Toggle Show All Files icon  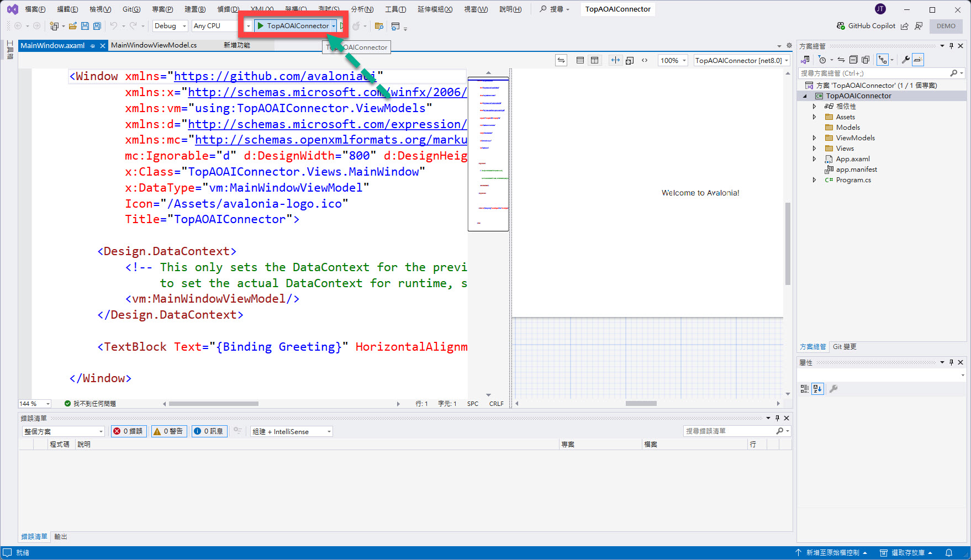[866, 60]
